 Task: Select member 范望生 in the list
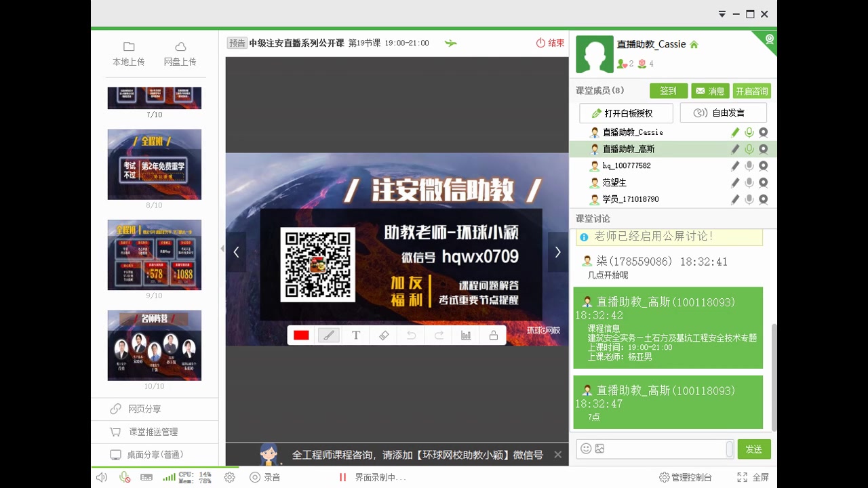click(x=673, y=182)
